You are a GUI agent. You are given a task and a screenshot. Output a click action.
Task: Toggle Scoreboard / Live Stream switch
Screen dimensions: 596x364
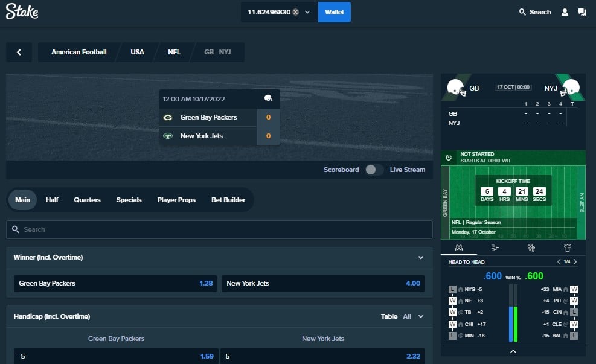pos(374,170)
